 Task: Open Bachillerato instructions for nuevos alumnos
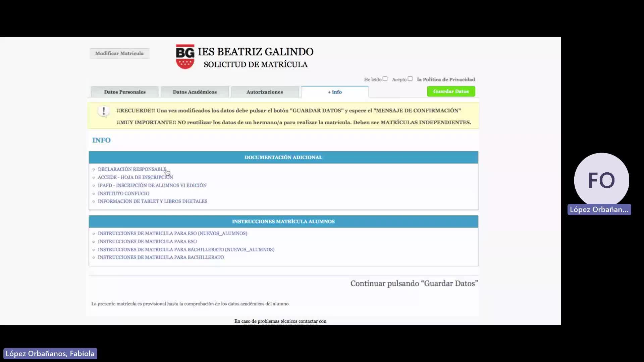tap(186, 249)
